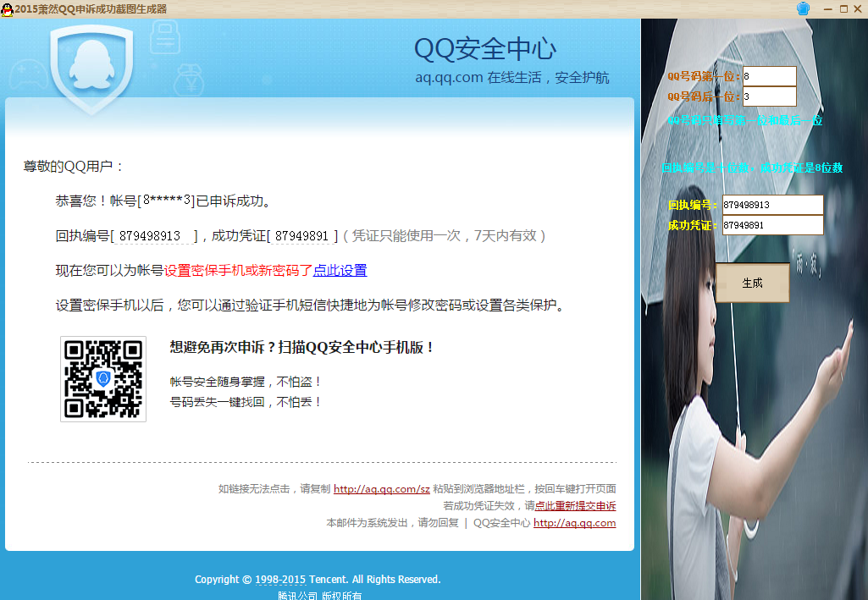Open the 点此设置 link
The height and width of the screenshot is (600, 868).
[x=339, y=270]
